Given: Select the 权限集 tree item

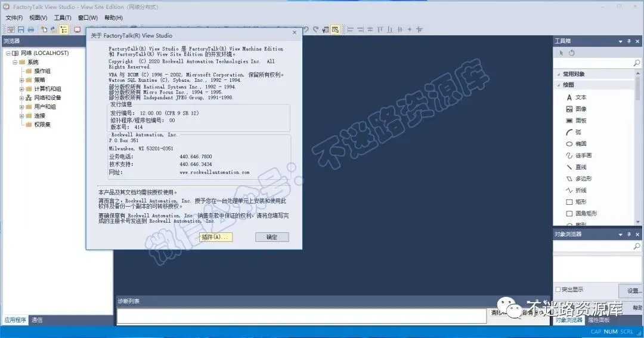Looking at the screenshot, I should tap(42, 125).
